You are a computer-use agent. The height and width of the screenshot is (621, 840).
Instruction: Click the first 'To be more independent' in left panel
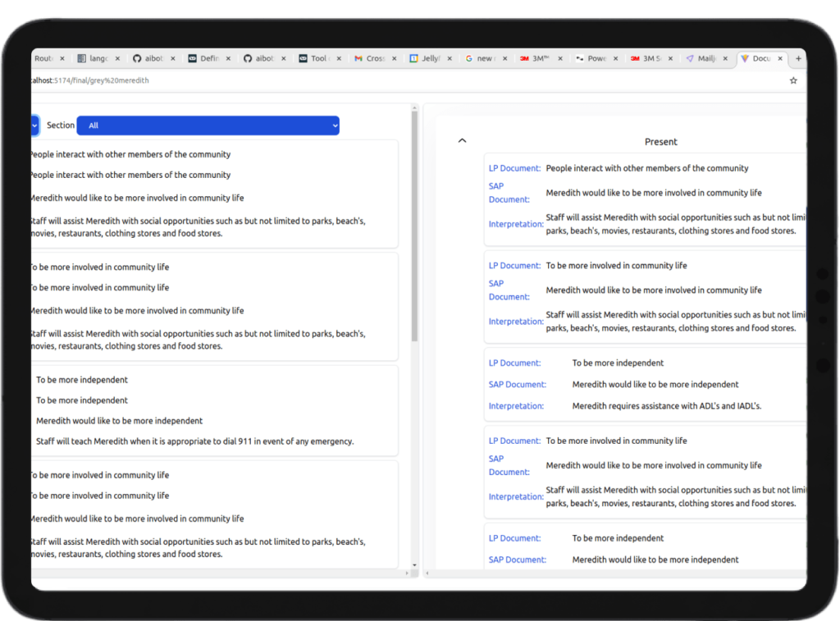tap(82, 380)
